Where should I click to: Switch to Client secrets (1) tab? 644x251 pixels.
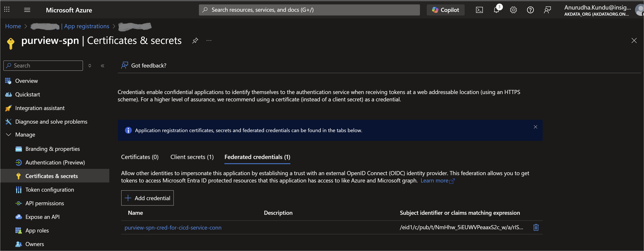point(192,157)
